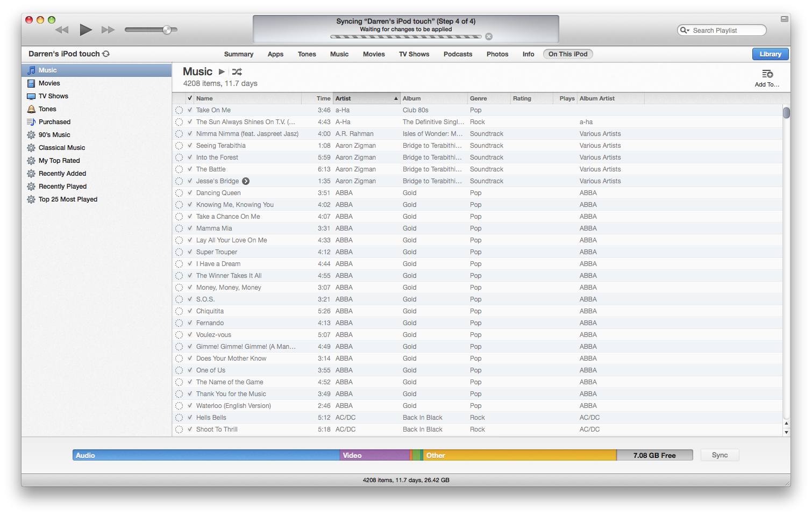Open the Apps tab
Viewport: 812px width, 516px height.
click(x=275, y=54)
